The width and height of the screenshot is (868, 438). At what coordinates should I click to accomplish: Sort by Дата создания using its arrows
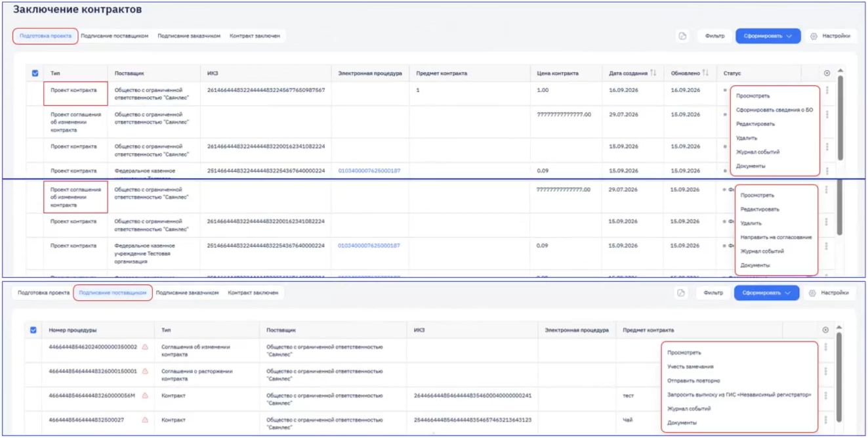(x=653, y=73)
